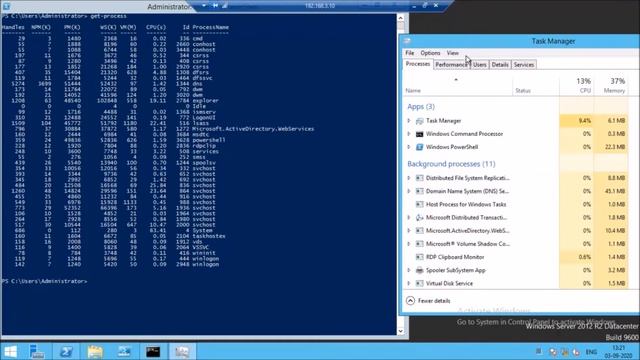Click PowerShell scrollbar down arrow

(400, 331)
